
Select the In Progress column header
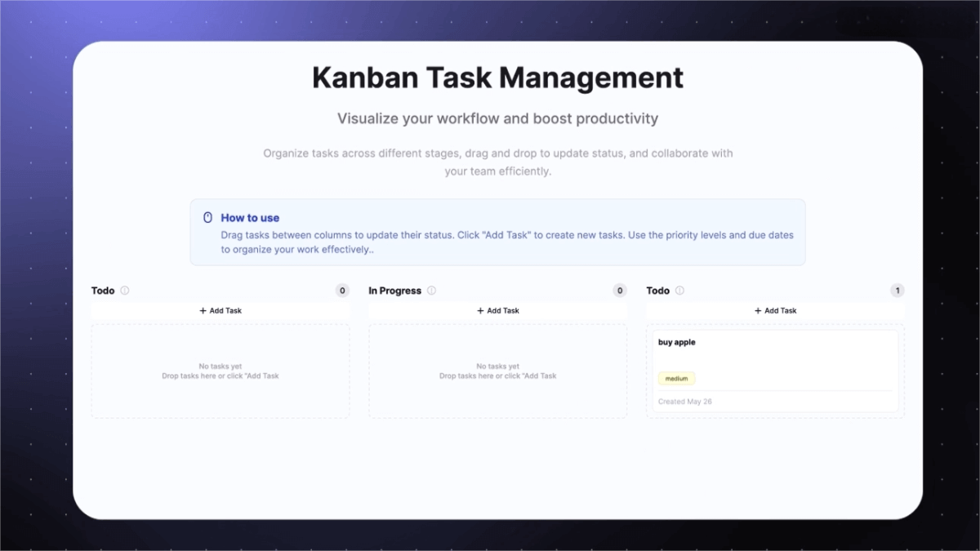coord(394,291)
